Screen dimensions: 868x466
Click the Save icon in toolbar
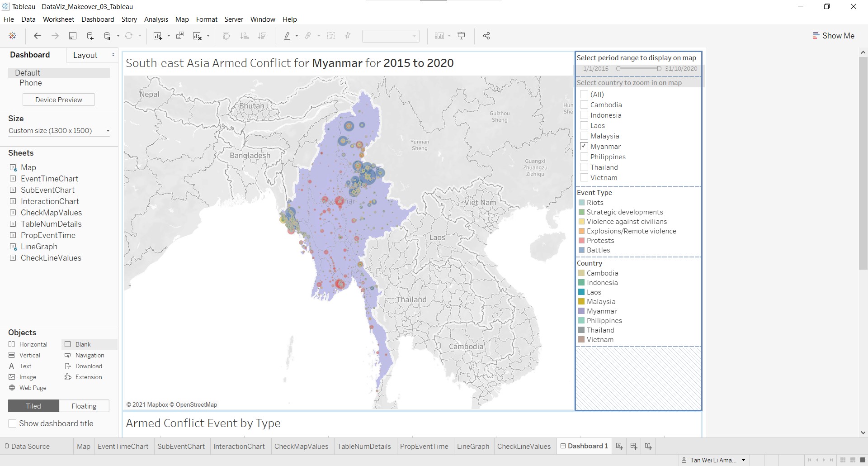pos(72,36)
